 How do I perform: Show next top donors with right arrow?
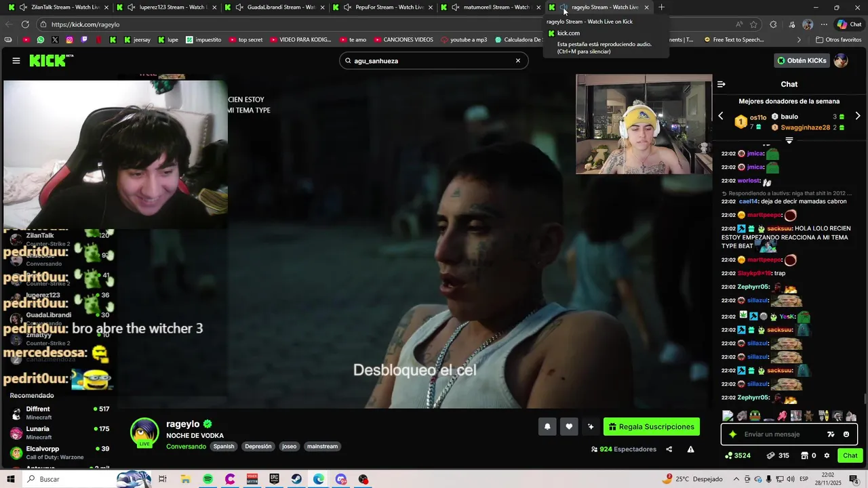(858, 116)
